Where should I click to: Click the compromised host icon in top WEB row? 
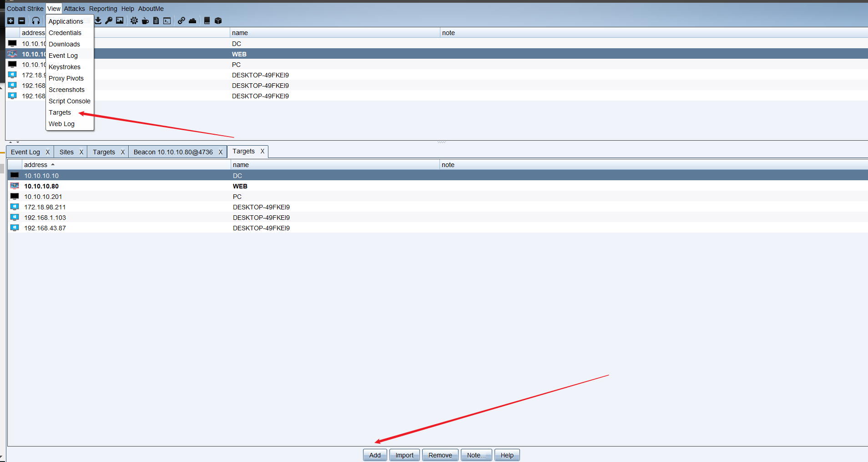click(12, 54)
